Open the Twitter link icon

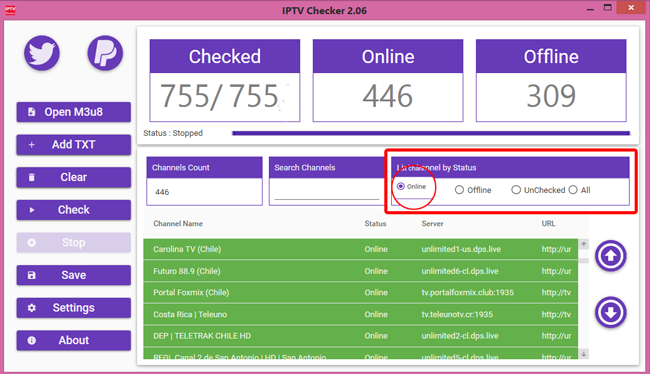tap(42, 53)
